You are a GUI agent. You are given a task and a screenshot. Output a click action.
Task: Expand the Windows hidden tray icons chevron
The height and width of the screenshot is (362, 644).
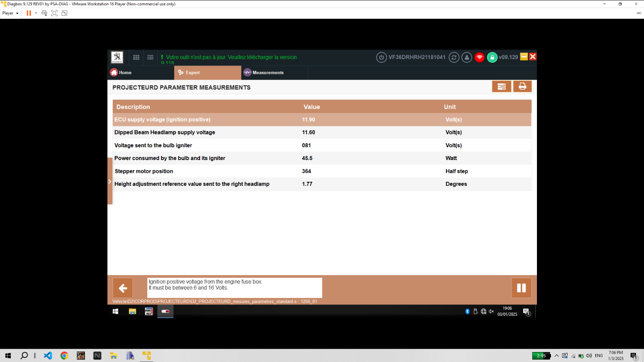(x=557, y=356)
